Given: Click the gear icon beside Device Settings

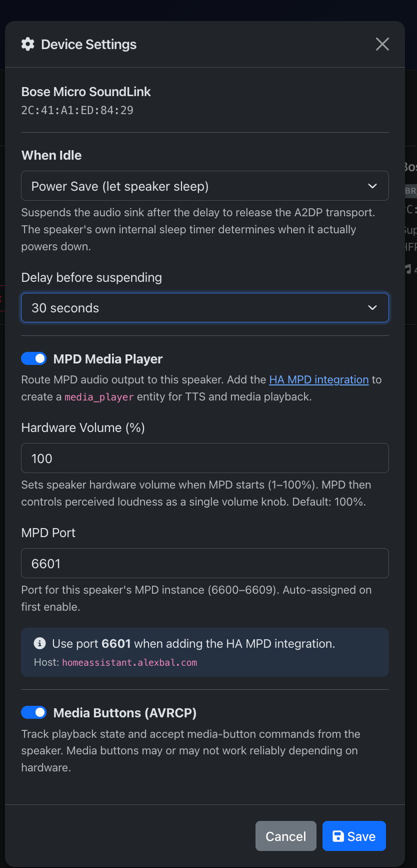Looking at the screenshot, I should click(x=28, y=44).
